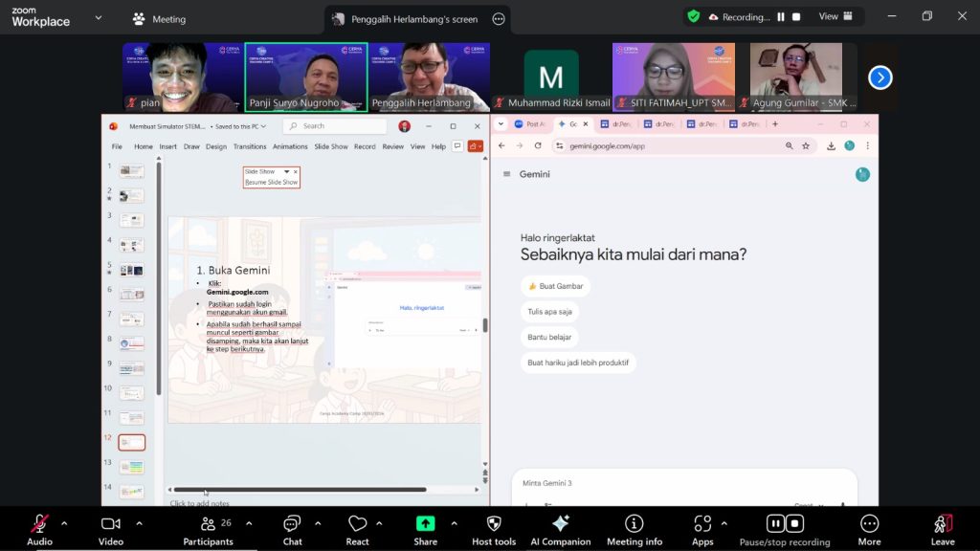
Task: Pause the recording in the bottom toolbar
Action: pyautogui.click(x=775, y=523)
